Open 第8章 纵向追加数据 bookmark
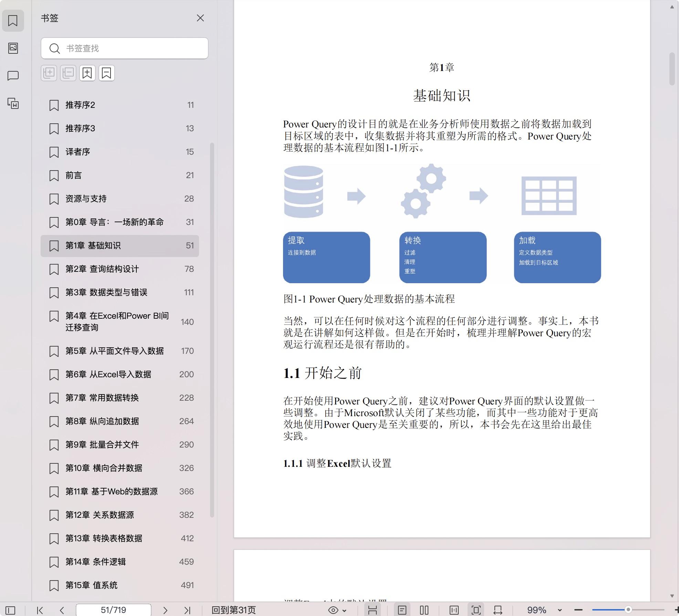This screenshot has width=679, height=616. coord(120,421)
